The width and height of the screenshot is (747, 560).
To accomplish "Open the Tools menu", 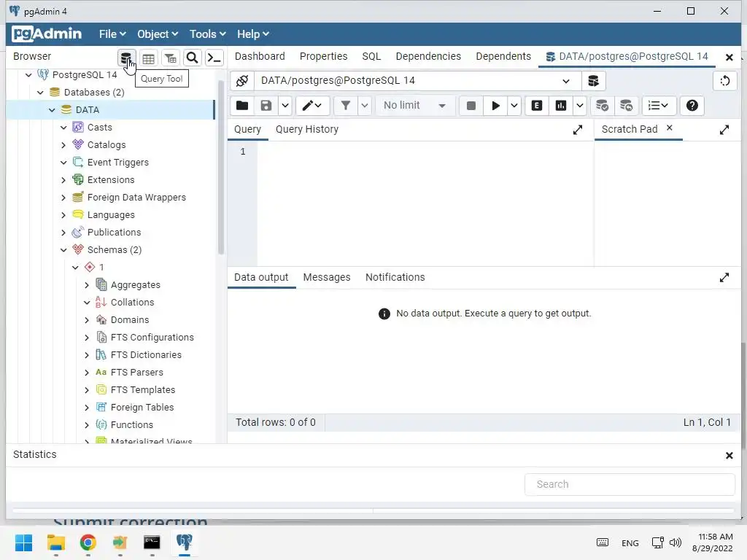I will click(208, 34).
